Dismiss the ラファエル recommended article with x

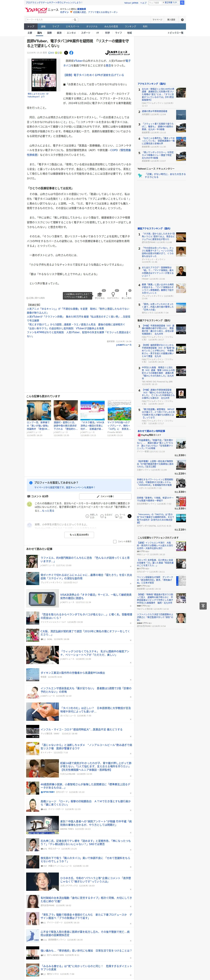[131, 566]
